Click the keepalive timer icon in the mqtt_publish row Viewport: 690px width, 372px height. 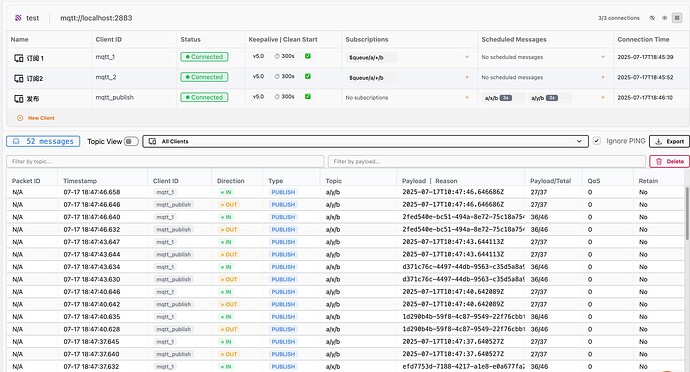pyautogui.click(x=277, y=97)
